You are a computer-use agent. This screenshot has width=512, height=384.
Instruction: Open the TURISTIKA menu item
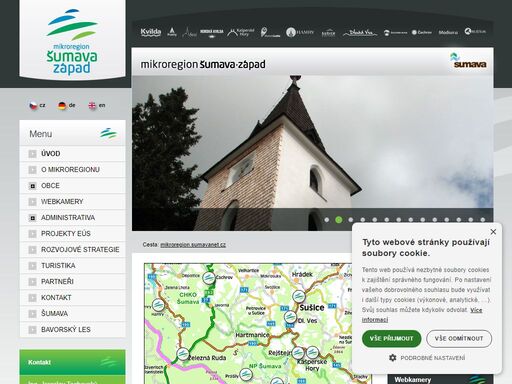(72, 266)
